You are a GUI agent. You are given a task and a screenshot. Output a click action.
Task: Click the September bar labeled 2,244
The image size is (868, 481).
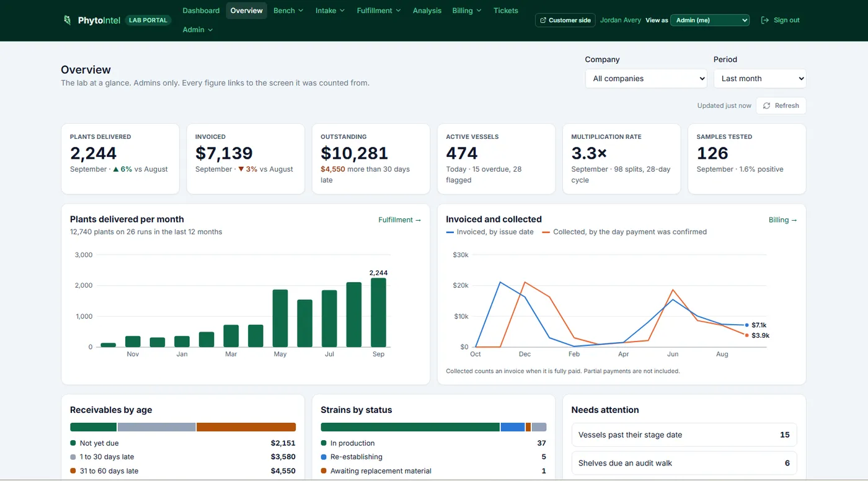tap(378, 312)
